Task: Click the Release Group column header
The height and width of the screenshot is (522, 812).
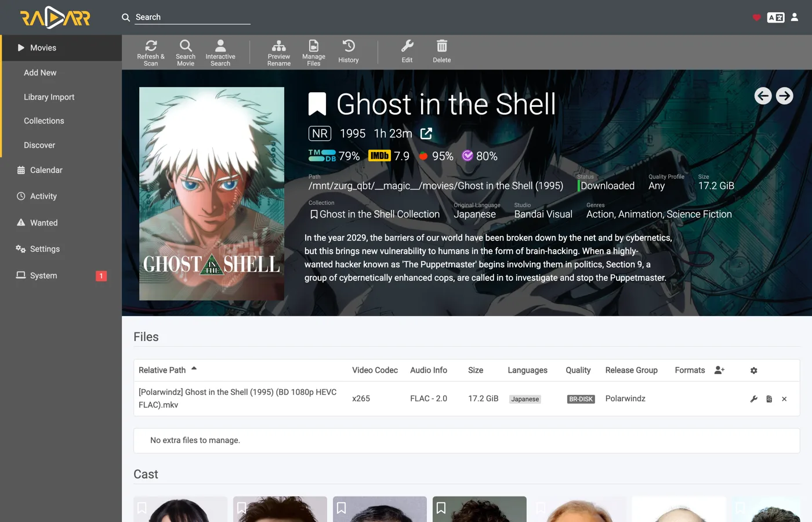Action: 632,370
